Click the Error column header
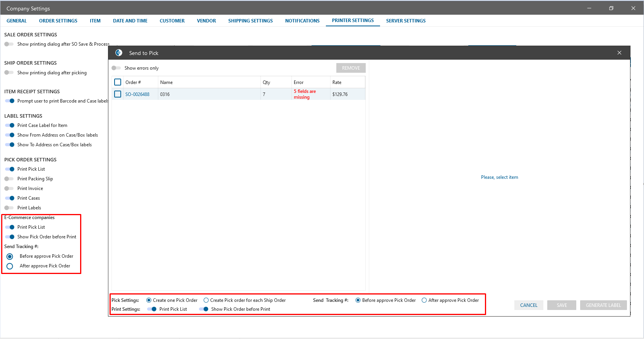This screenshot has width=644, height=339. pos(298,82)
